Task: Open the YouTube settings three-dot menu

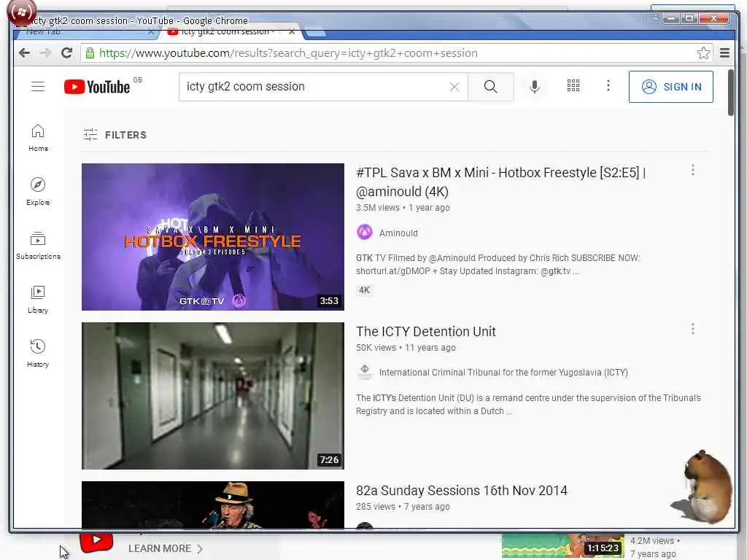Action: [608, 86]
